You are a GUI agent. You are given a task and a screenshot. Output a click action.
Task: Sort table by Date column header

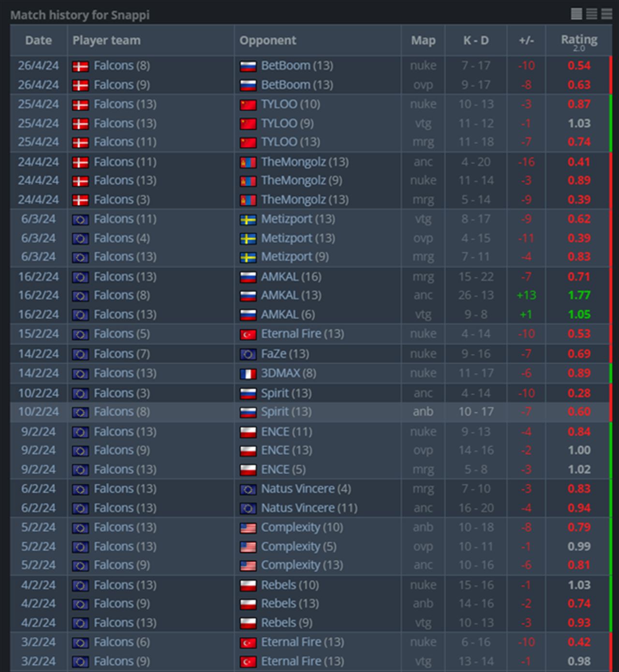(39, 40)
